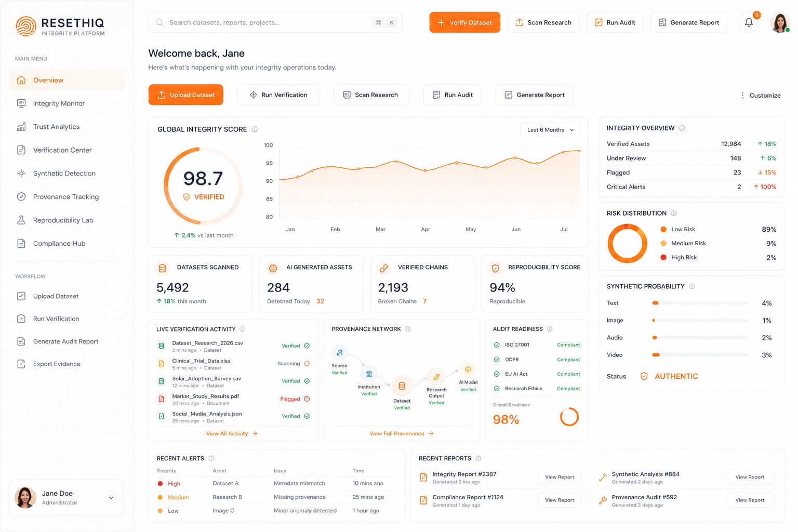View Report for Compliance Report #1124

pos(560,500)
